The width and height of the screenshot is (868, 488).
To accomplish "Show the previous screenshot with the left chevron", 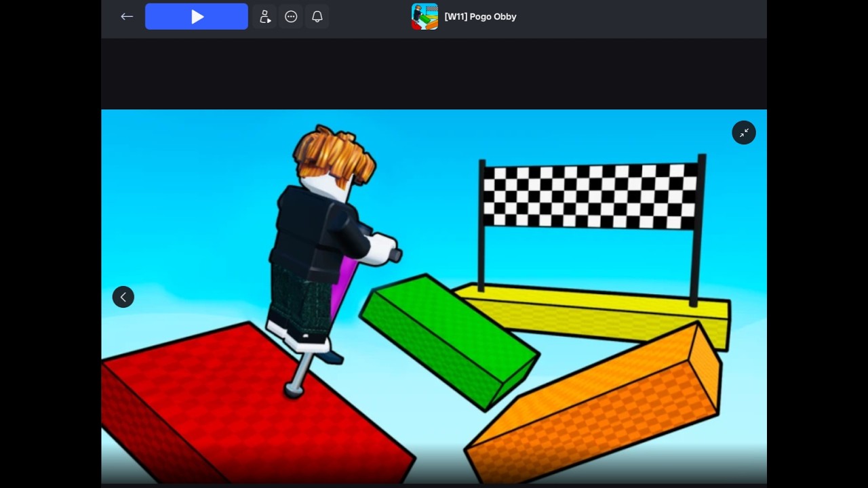I will point(123,297).
